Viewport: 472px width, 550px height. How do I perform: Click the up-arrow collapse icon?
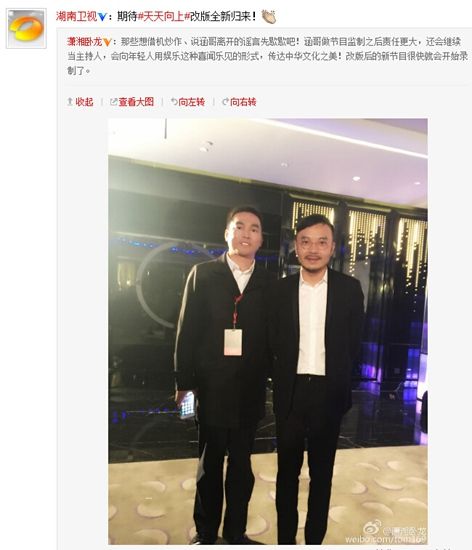(70, 102)
